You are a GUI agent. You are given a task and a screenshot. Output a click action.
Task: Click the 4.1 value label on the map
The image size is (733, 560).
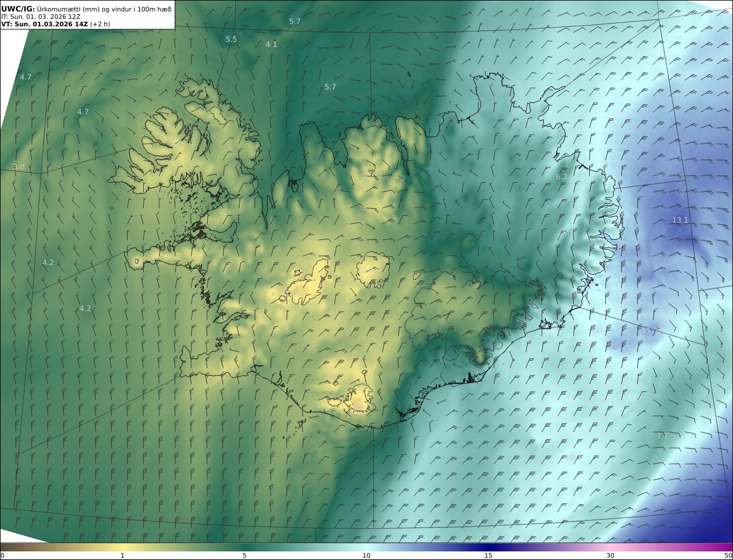click(271, 44)
